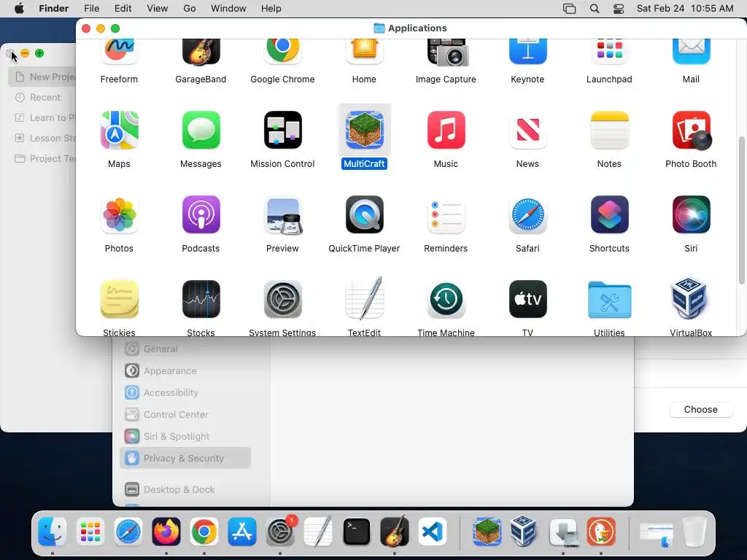Open the Finder menu
Image resolution: width=747 pixels, height=560 pixels.
[x=53, y=9]
